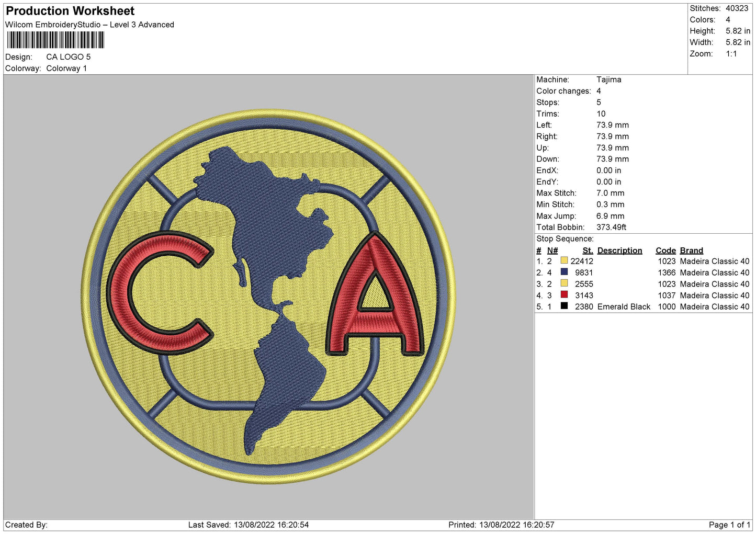Click the Max Stitch value '7.0 mm'
This screenshot has width=756, height=534.
coord(611,194)
